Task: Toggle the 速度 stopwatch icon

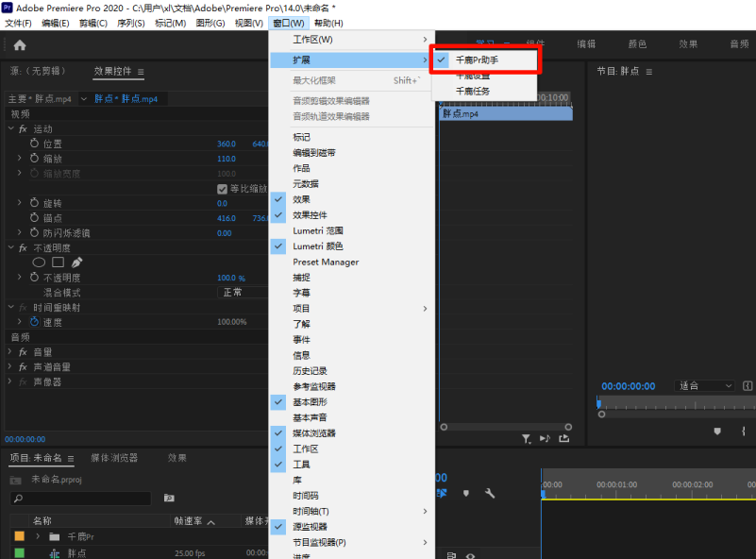Action: 34,323
